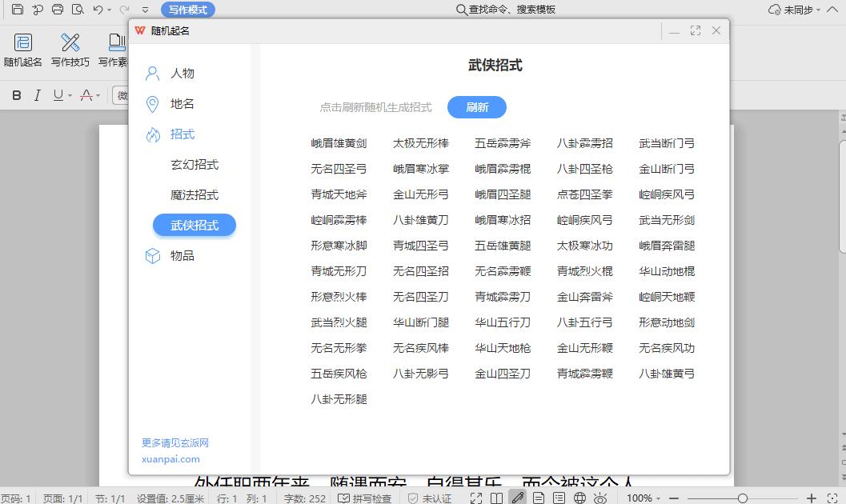Click the zoom slider handle in the status bar

point(743,498)
